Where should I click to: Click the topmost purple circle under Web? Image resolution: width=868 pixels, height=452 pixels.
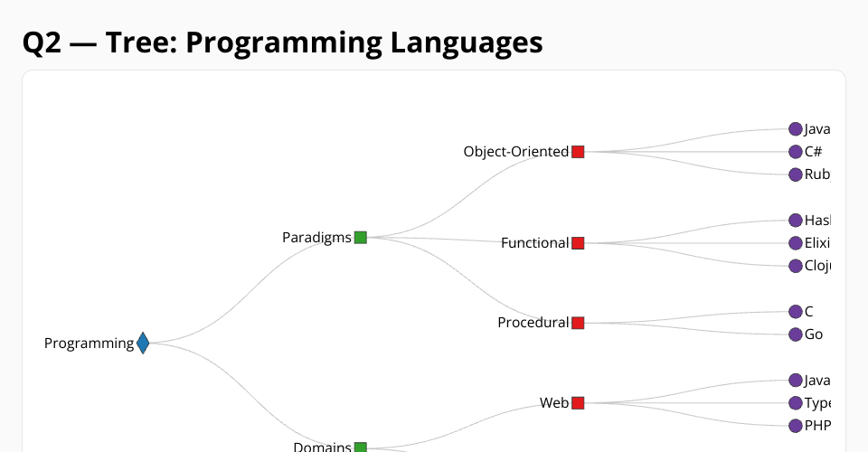(x=796, y=381)
